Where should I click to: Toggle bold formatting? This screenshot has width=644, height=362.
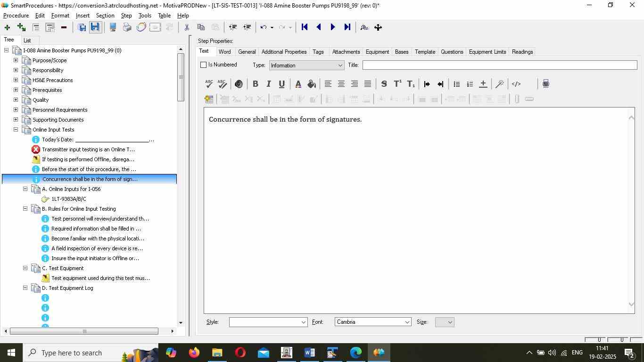(x=255, y=84)
